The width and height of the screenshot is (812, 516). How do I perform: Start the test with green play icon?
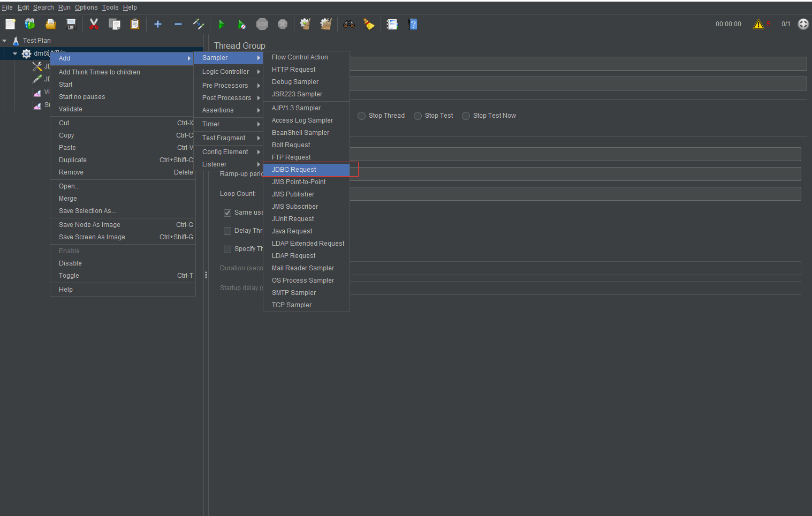[221, 24]
